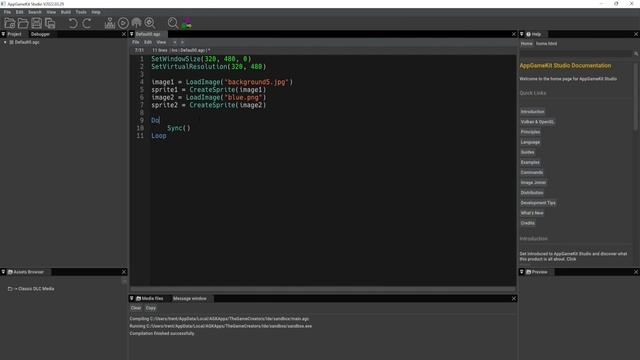Switch to the Debugger tab
Screen dimensions: 640x360
pos(40,34)
